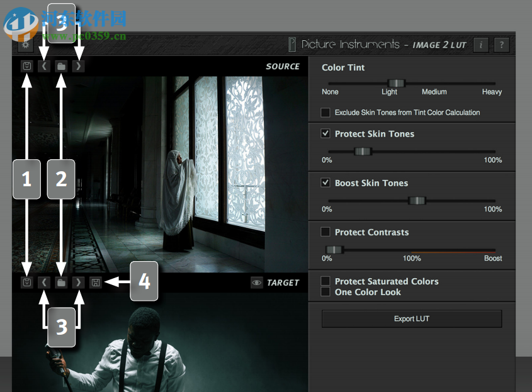Enable Protect Contrasts

pos(325,232)
